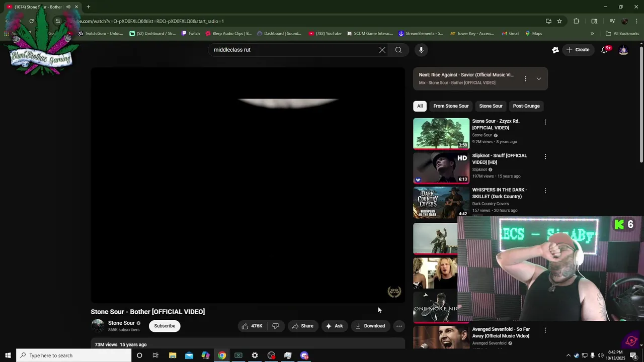Screen dimensions: 644x362
Task: Open YouTube notifications bell
Action: [604, 50]
